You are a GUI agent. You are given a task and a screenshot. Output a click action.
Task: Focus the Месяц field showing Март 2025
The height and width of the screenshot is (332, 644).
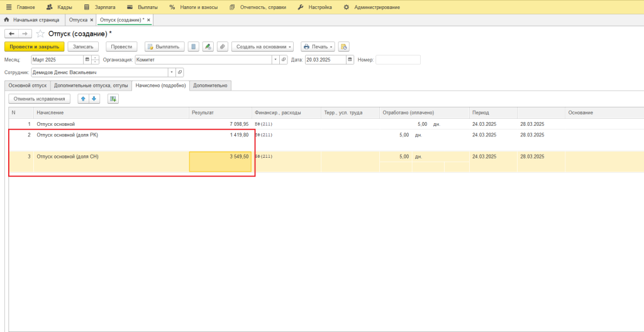click(x=57, y=60)
